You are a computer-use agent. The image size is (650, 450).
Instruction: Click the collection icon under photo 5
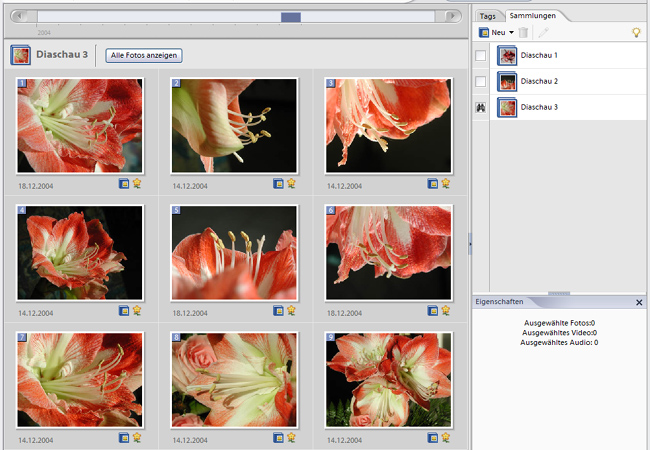(x=278, y=311)
